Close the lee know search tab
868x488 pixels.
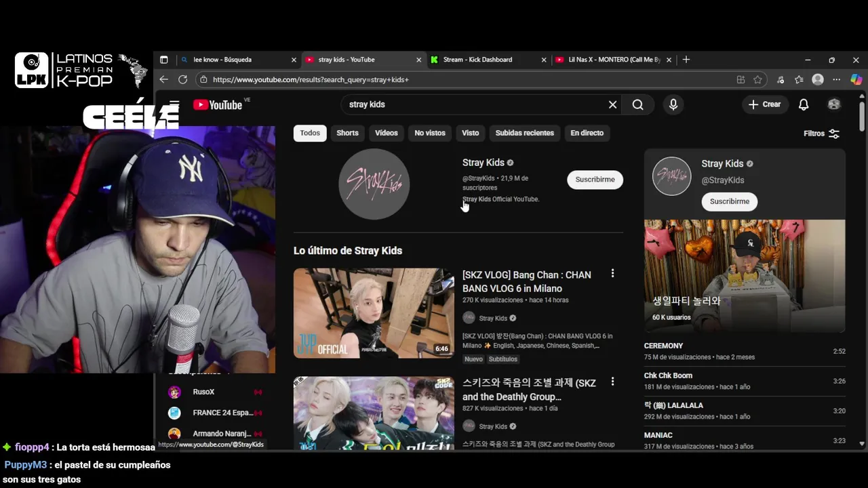pyautogui.click(x=294, y=60)
